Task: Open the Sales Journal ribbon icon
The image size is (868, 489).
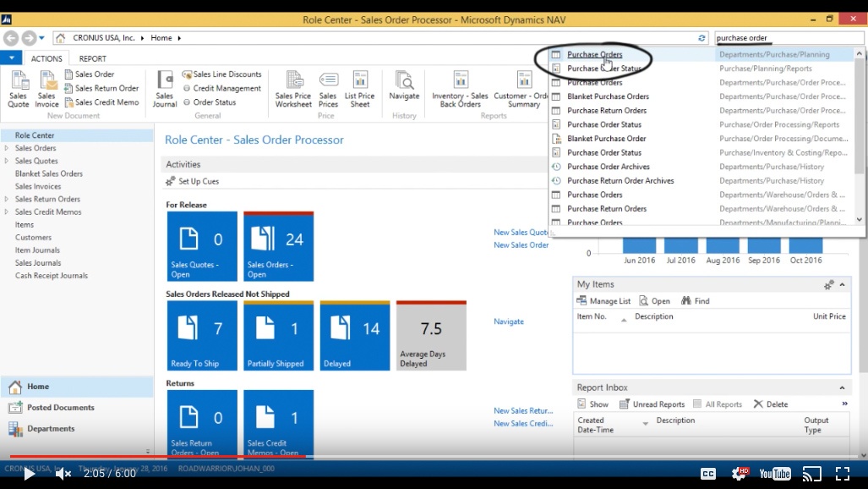Action: point(165,89)
